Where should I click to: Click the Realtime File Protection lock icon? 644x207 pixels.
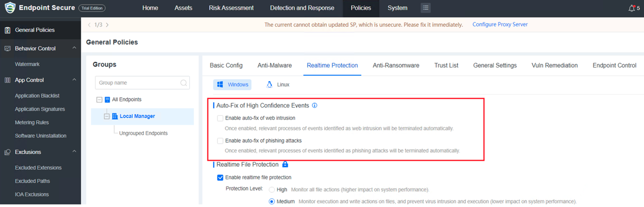point(285,164)
